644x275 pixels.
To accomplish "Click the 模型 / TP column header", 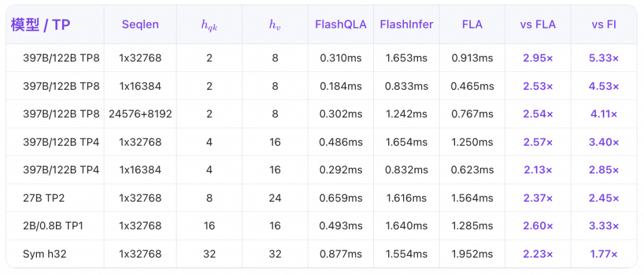I will (41, 24).
